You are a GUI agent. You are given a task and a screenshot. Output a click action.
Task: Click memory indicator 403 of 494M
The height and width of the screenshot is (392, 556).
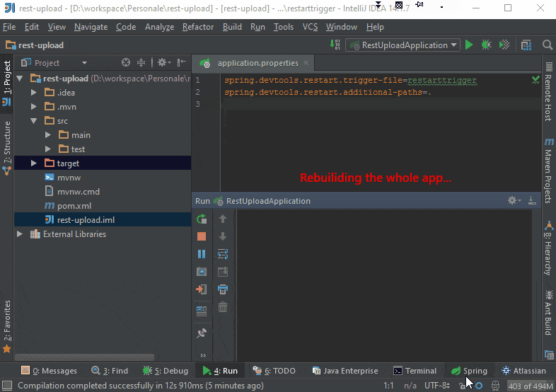[531, 386]
